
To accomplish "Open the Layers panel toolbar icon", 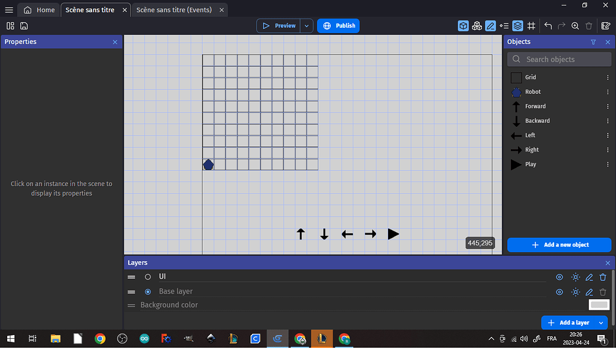I will coord(517,25).
